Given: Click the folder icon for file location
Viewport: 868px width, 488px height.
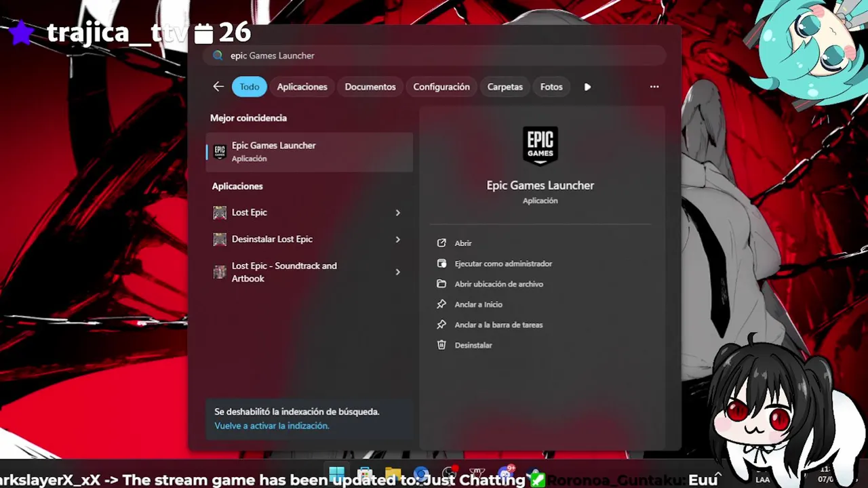Looking at the screenshot, I should click(441, 283).
